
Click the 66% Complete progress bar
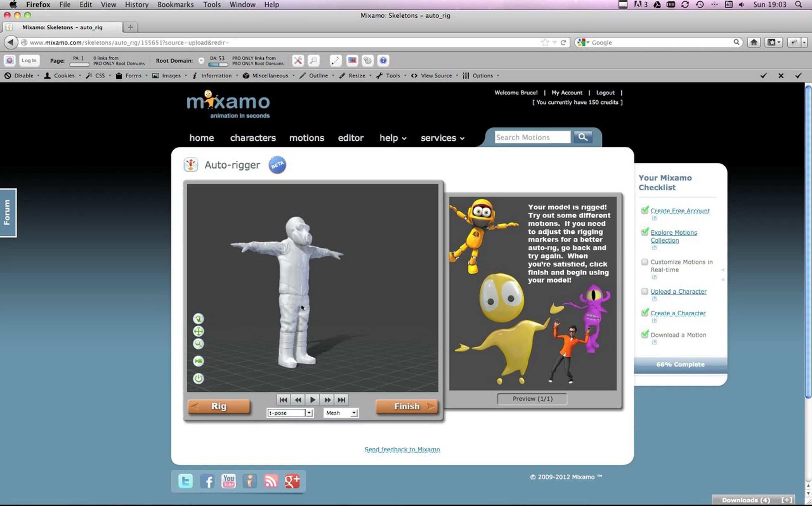680,365
